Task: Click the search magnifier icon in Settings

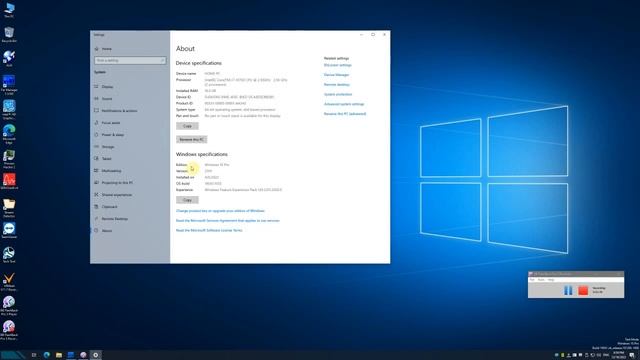Action: tap(162, 60)
